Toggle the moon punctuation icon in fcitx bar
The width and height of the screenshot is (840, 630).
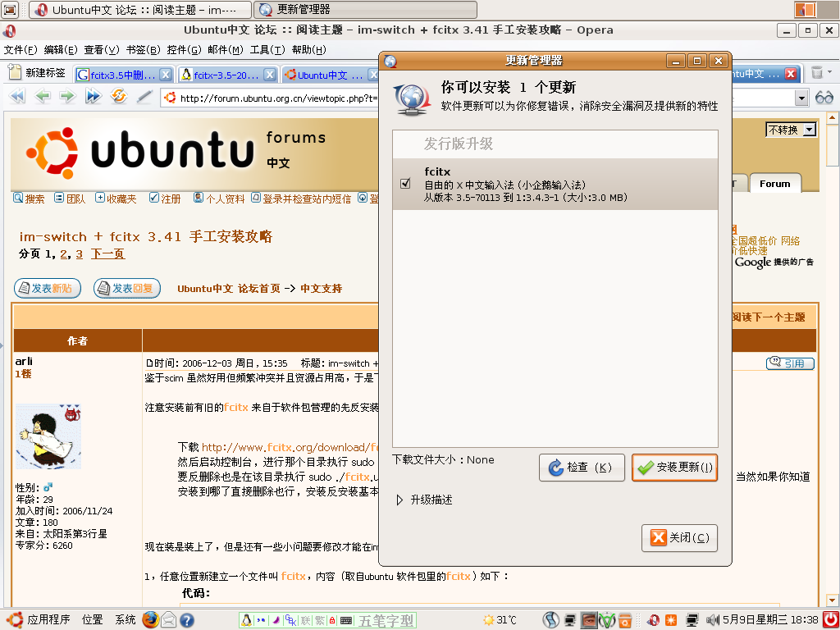point(276,620)
